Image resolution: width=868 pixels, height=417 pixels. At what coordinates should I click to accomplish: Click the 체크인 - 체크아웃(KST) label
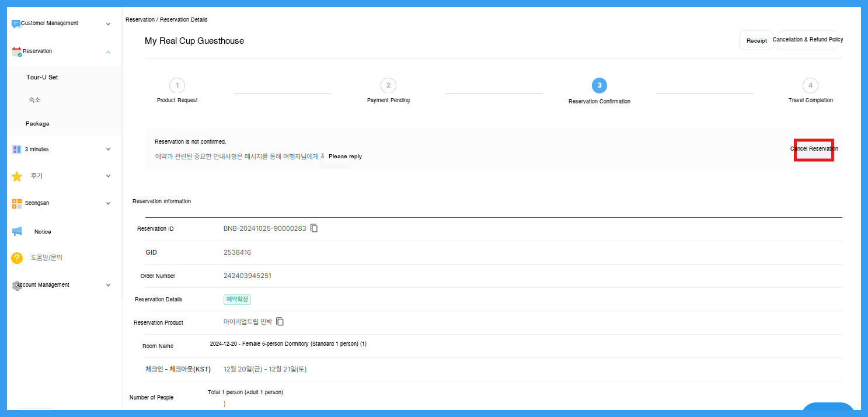coord(178,369)
